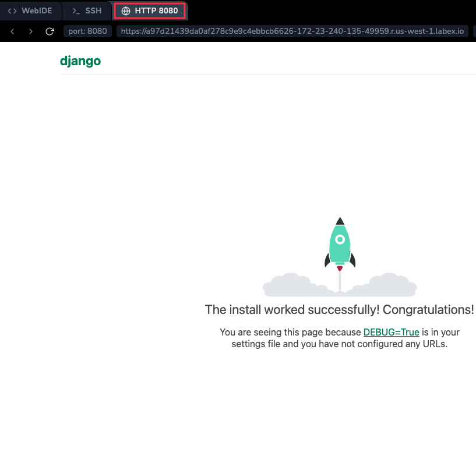This screenshot has height=452, width=476.
Task: Click the settings file explanation text
Action: point(339,344)
